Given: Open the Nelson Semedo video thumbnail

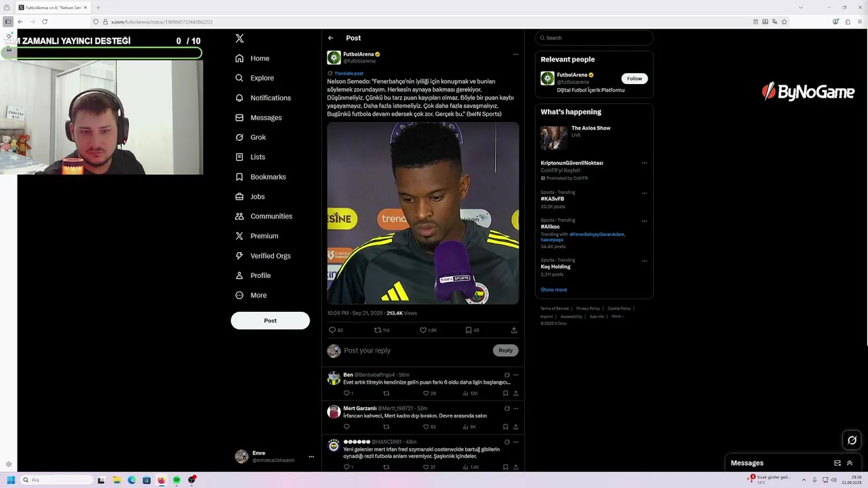Looking at the screenshot, I should (x=423, y=213).
